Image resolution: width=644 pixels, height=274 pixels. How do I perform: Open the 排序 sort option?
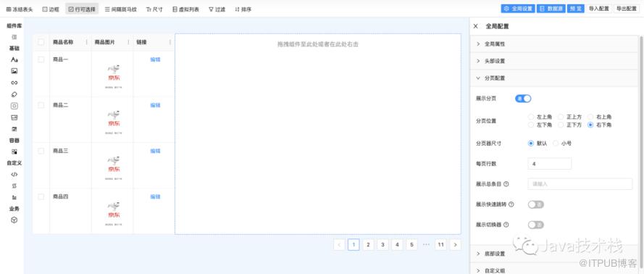point(243,9)
